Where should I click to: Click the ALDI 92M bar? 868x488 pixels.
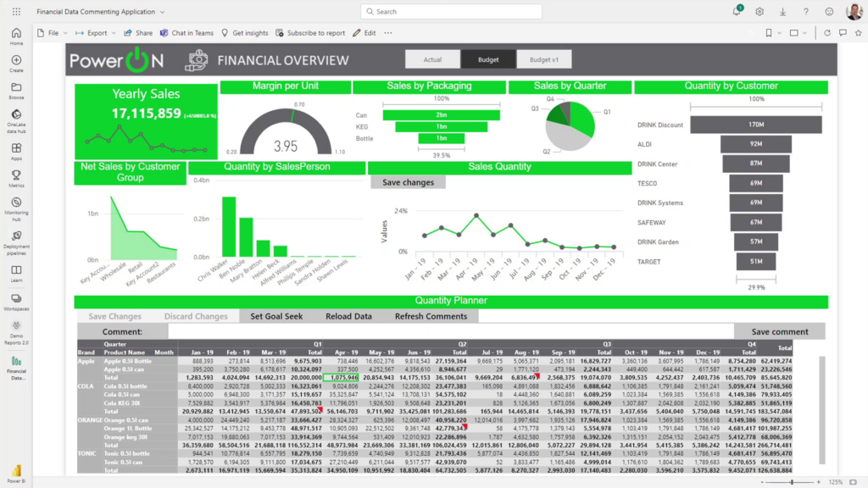point(755,144)
